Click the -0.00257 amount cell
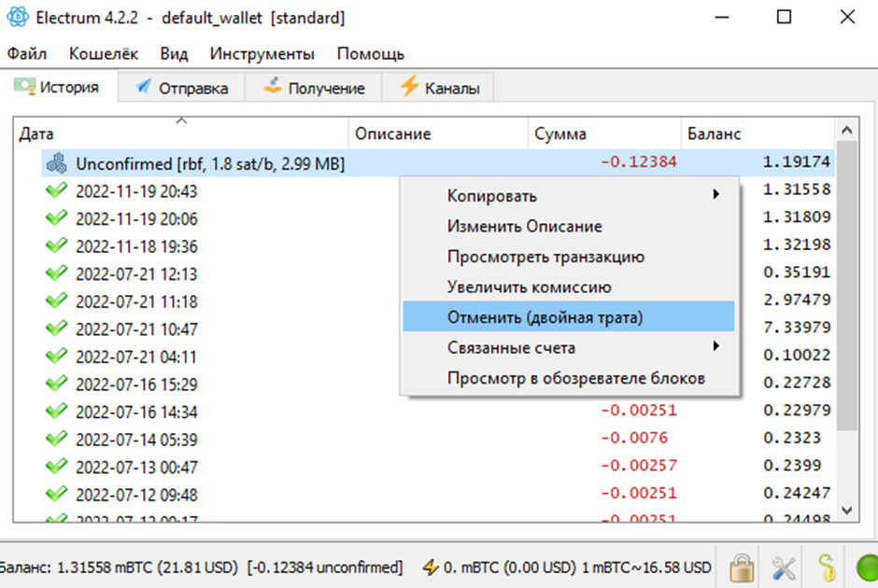Screen dimensions: 878x588 639,466
